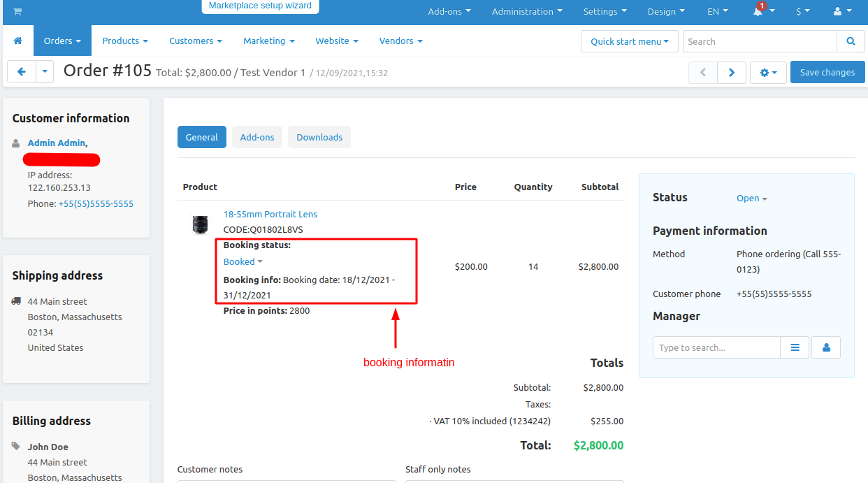
Task: Click the search magnifier button
Action: [x=851, y=41]
